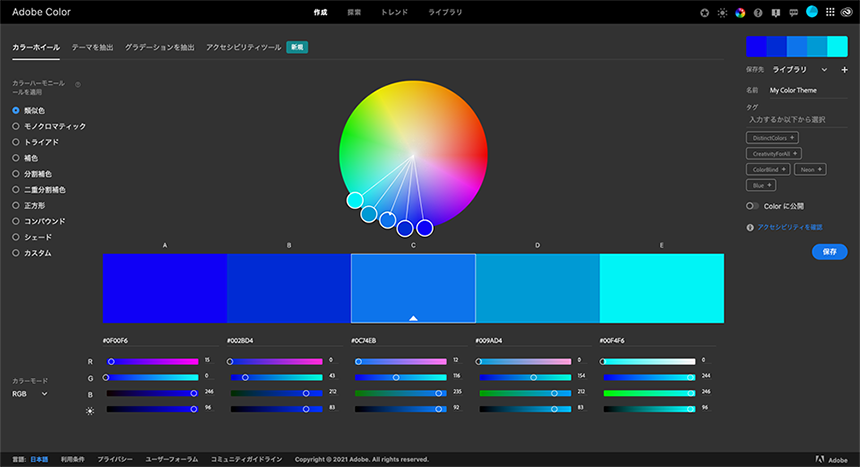This screenshot has height=467, width=860.
Task: Add the DistinctColors tag
Action: 772,138
